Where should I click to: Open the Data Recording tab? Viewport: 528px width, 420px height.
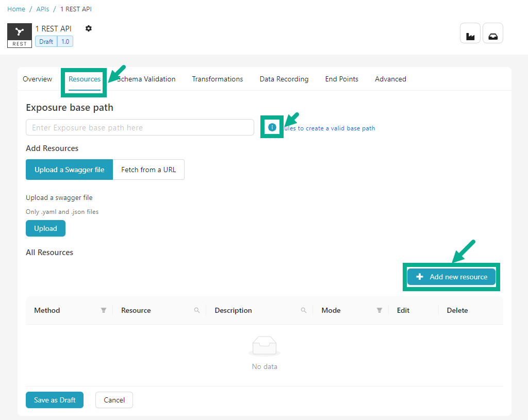click(x=284, y=79)
